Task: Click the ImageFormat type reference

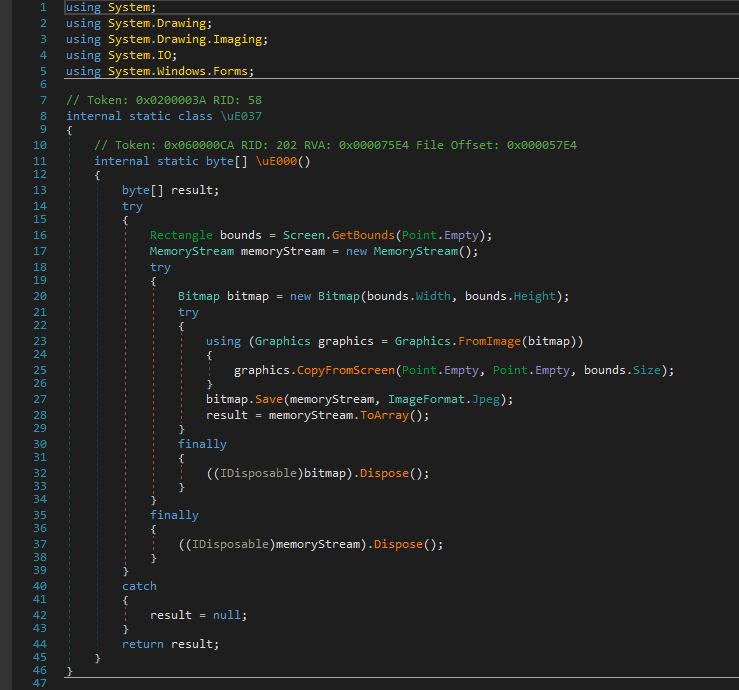Action: pyautogui.click(x=426, y=399)
